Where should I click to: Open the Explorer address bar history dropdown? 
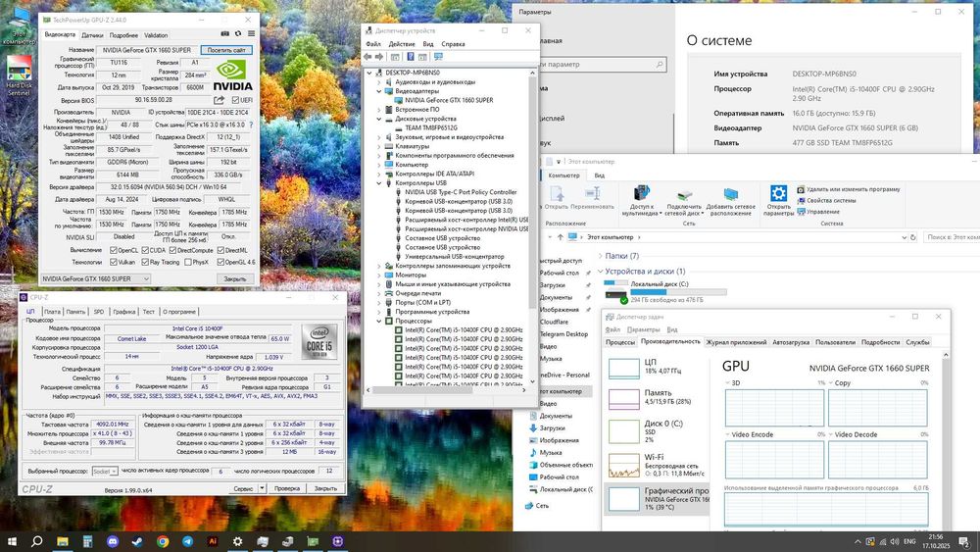click(904, 237)
